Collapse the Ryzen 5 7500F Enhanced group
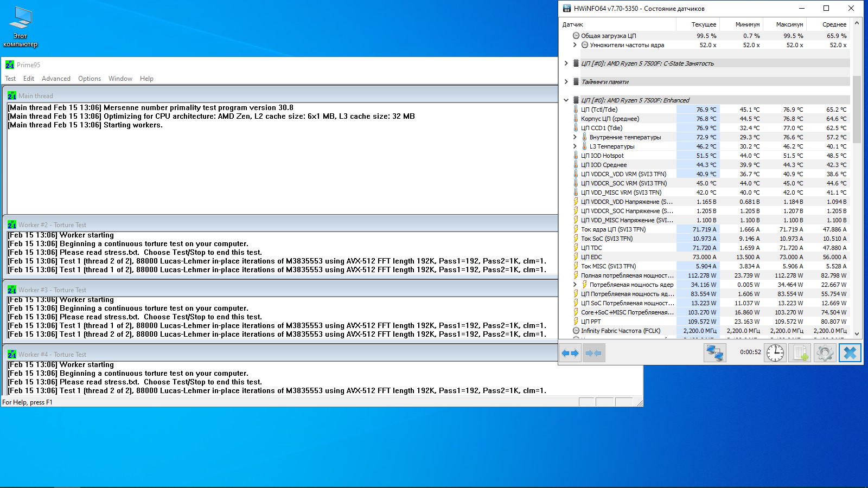This screenshot has width=868, height=488. [x=566, y=100]
